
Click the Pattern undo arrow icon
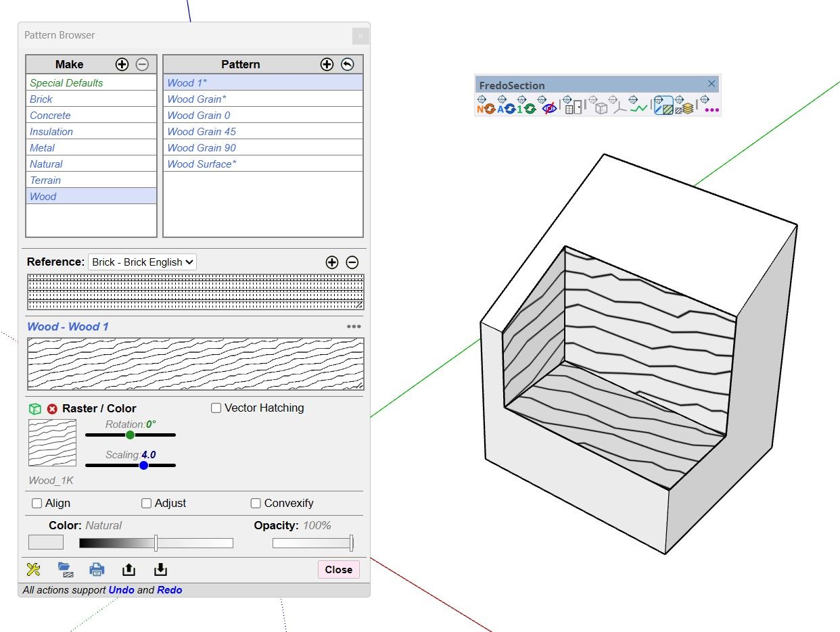point(347,64)
